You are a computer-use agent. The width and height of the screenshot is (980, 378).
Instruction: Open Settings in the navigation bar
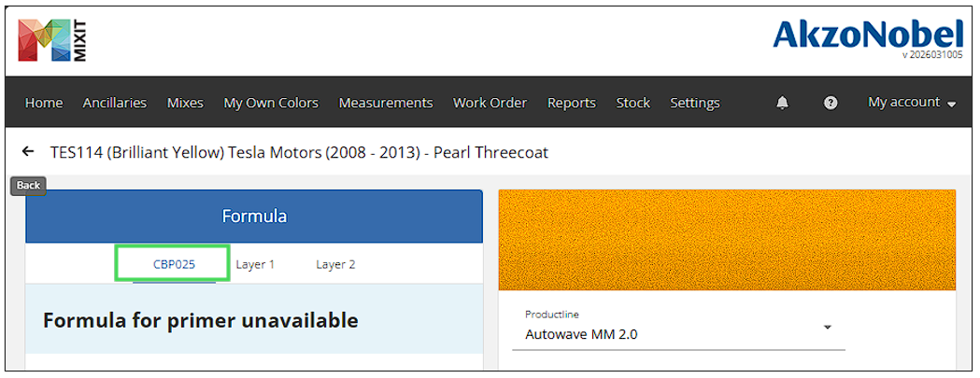pos(694,103)
